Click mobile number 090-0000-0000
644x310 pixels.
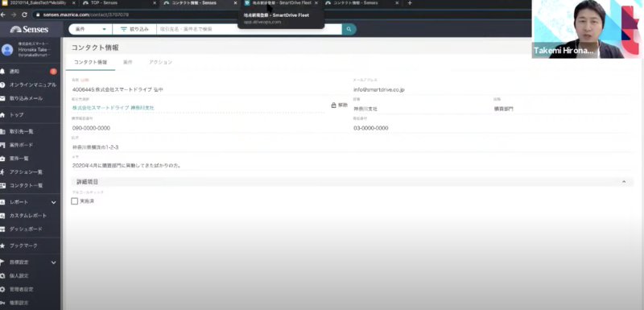click(91, 128)
